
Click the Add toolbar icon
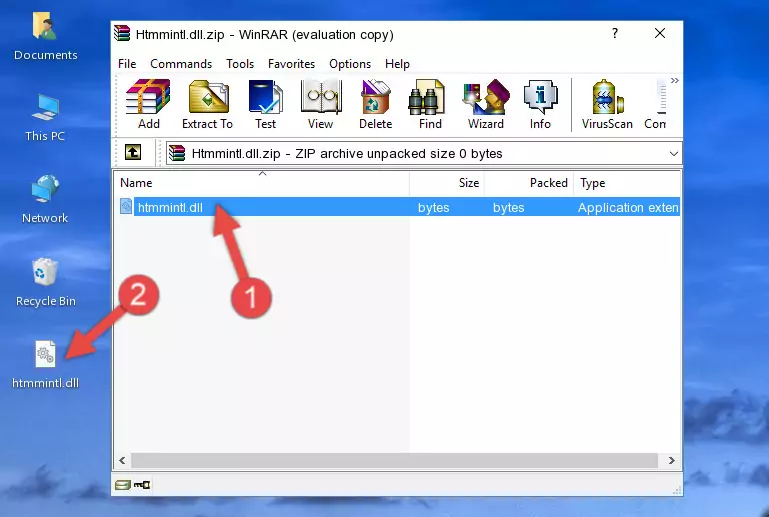click(x=148, y=104)
